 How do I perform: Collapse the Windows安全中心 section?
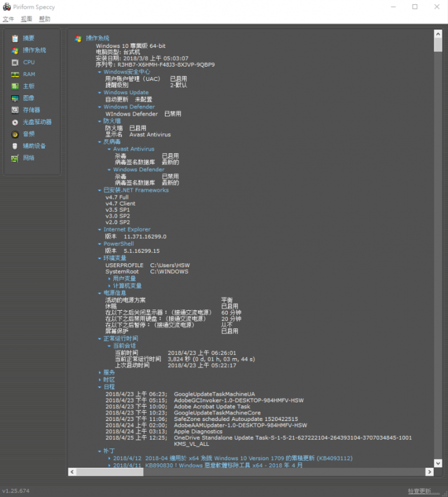coord(100,72)
